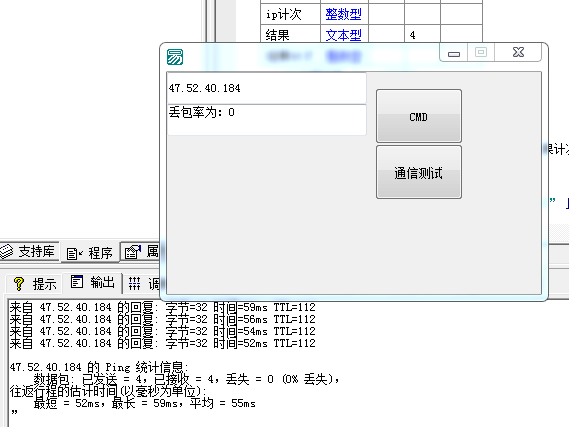Click the 属性 tab icon
This screenshot has height=427, width=569.
132,252
